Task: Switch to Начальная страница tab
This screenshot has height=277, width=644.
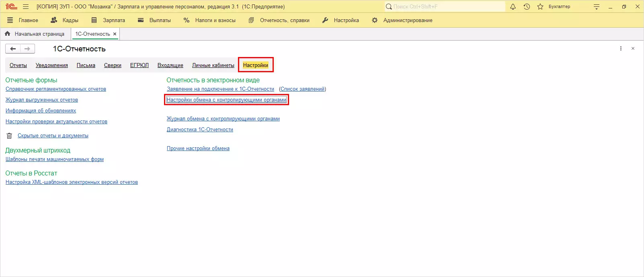Action: [x=35, y=34]
